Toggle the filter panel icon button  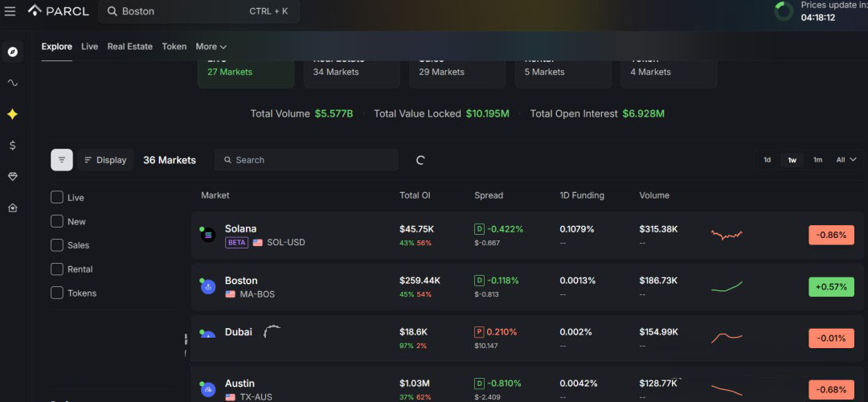tap(62, 160)
